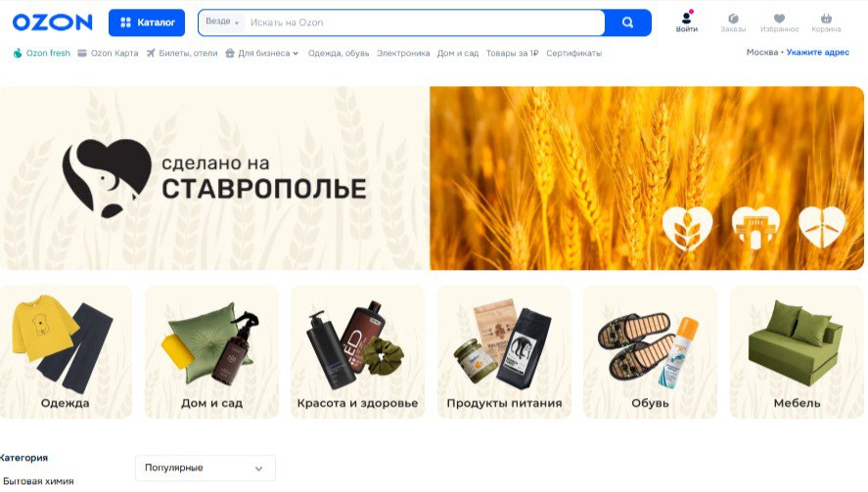Click the wind turbine heart icon
Screen dimensions: 868x492
pos(822,228)
